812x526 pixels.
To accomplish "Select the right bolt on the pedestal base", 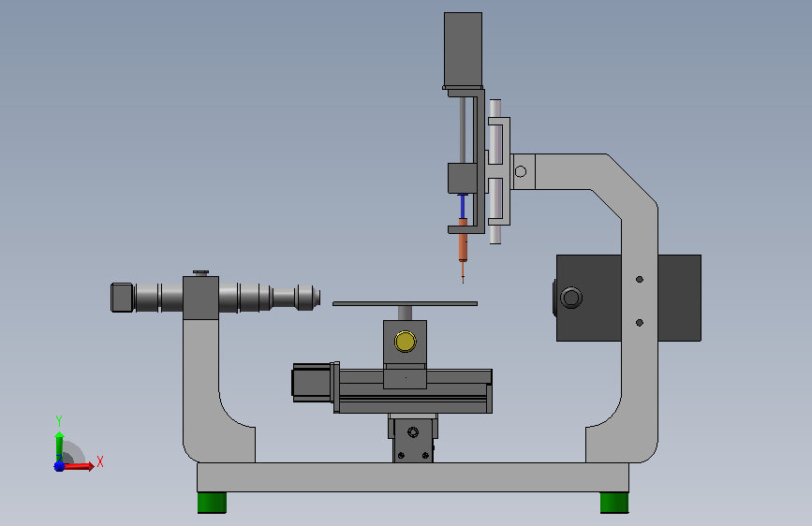I will [x=425, y=456].
